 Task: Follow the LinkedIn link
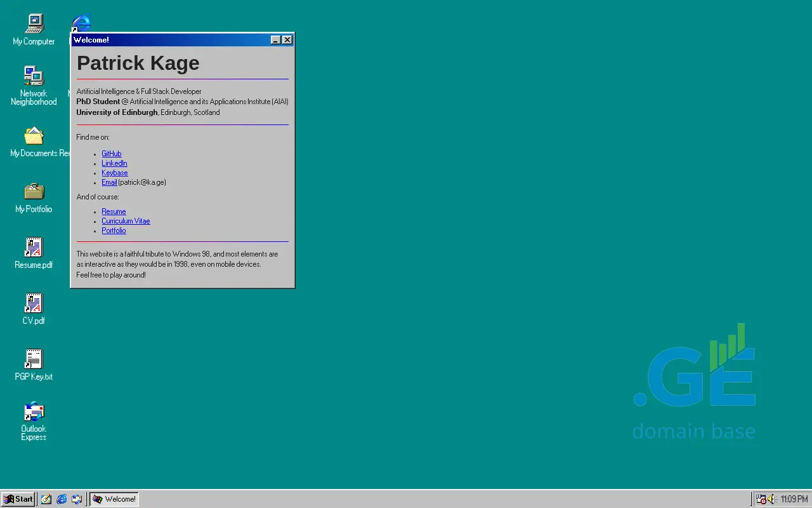114,163
